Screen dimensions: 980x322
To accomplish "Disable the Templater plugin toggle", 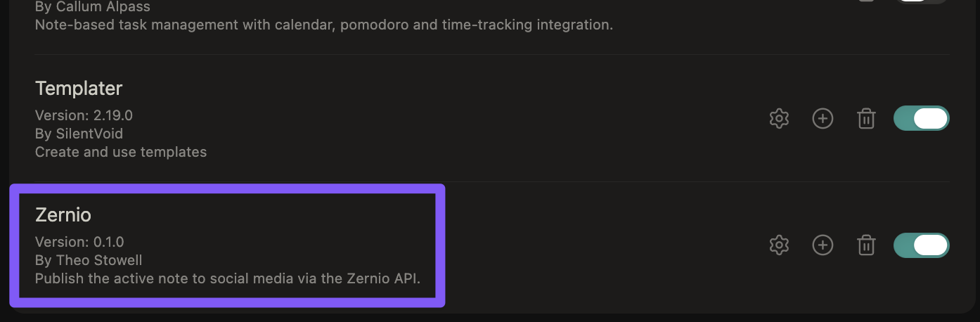I will (x=922, y=119).
